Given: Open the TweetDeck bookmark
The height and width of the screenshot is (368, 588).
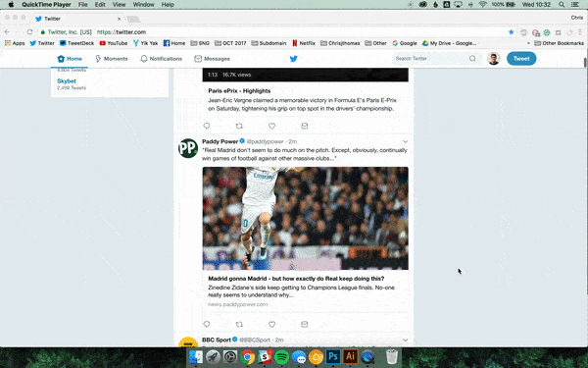Looking at the screenshot, I should 76,43.
